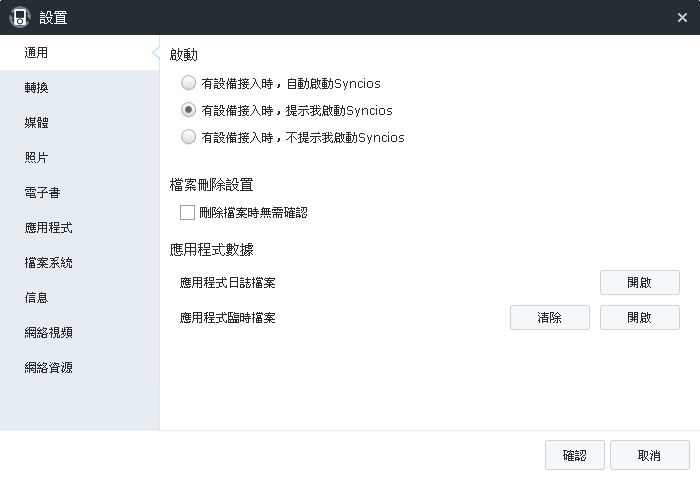Select the 網絡資源 sidebar tab
The image size is (700, 480).
(x=49, y=368)
